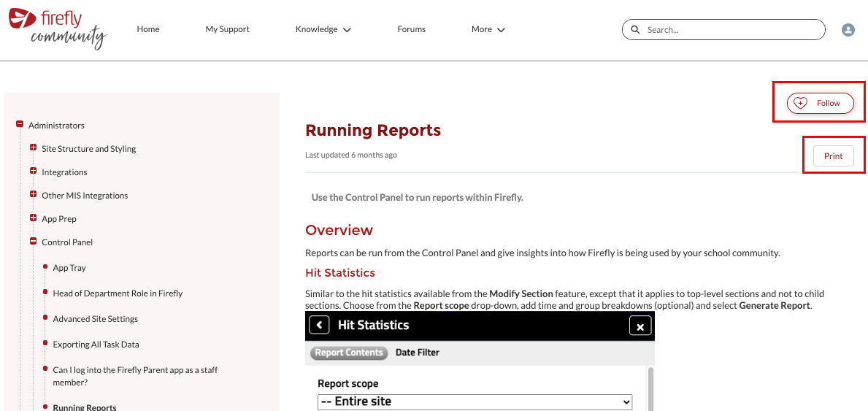This screenshot has width=868, height=411.
Task: Switch to the Report Contents tab
Action: click(349, 353)
